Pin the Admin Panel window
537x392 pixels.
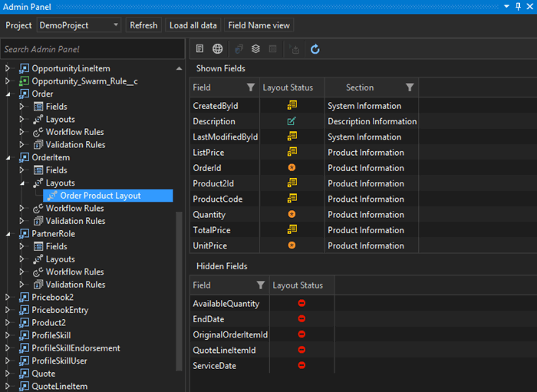pyautogui.click(x=518, y=6)
